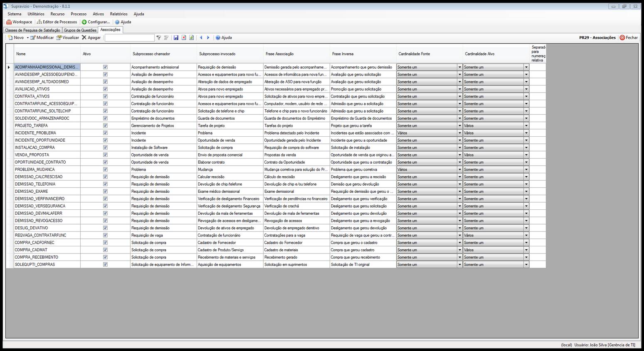Image resolution: width=644 pixels, height=351 pixels.
Task: Click the toolbar search input field
Action: point(129,37)
